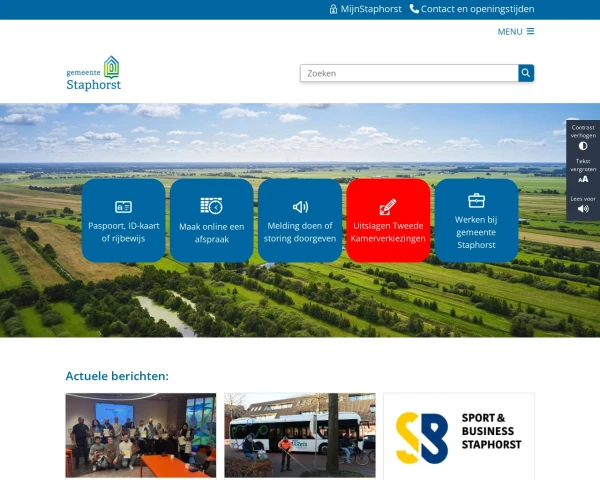600x480 pixels.
Task: Open Paspoort, ID-kaart of rijbewijs tile
Action: click(x=123, y=220)
